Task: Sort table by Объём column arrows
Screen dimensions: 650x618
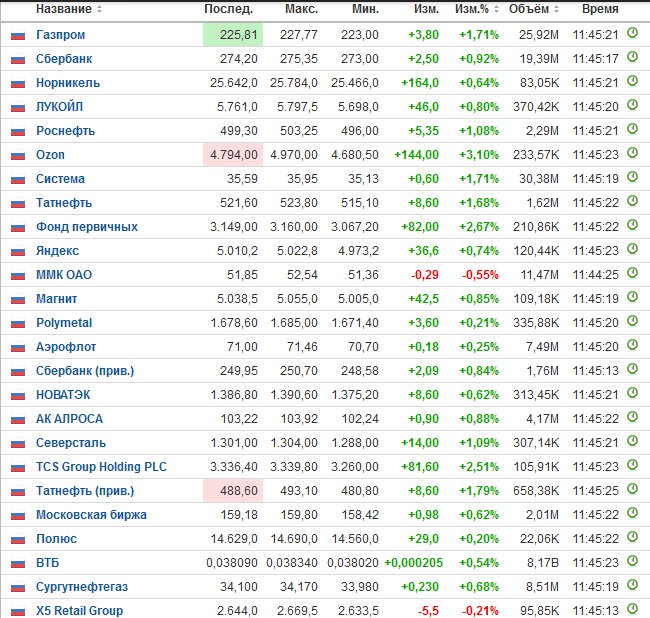Action: pyautogui.click(x=556, y=9)
